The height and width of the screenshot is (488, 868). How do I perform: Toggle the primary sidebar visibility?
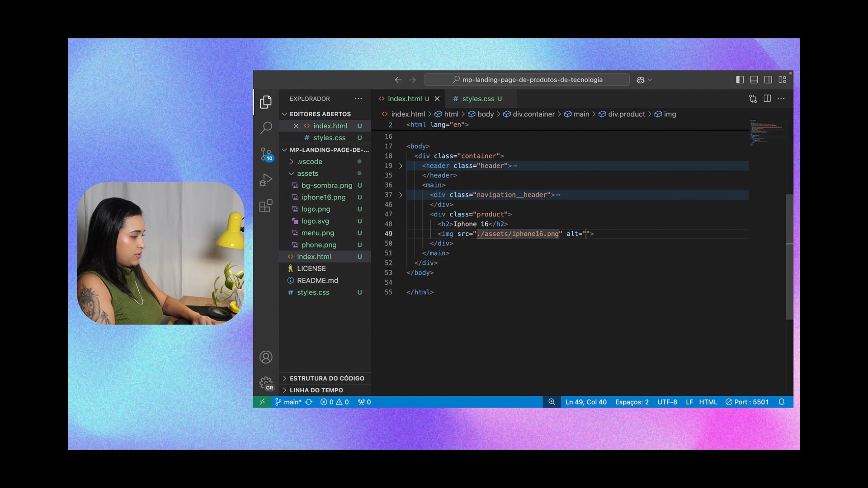tap(740, 80)
